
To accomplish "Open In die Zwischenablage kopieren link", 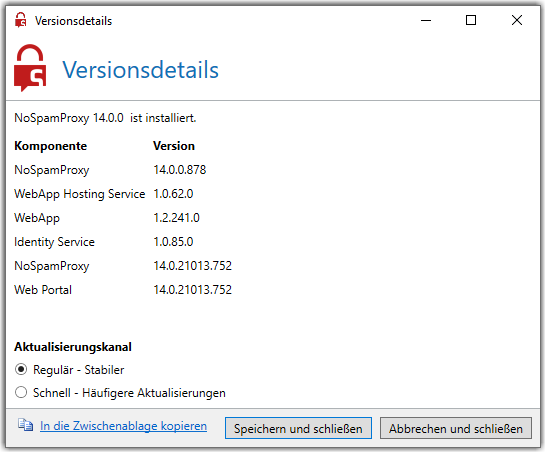I will (123, 426).
